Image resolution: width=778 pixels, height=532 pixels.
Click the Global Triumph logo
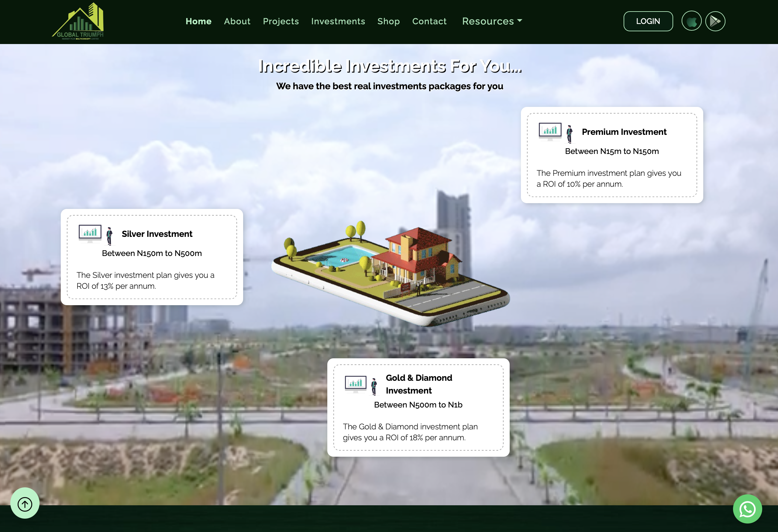(78, 21)
